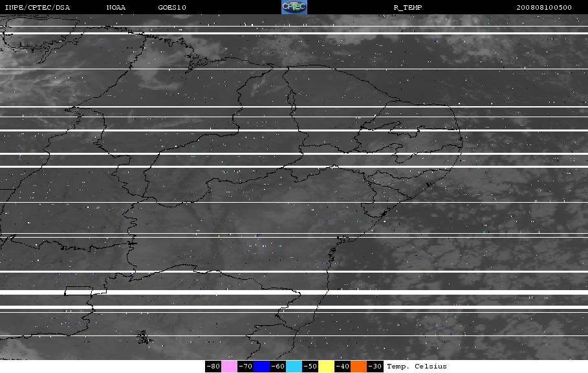
Task: Pick the pink swatch in the temperature legend
Action: tap(229, 367)
